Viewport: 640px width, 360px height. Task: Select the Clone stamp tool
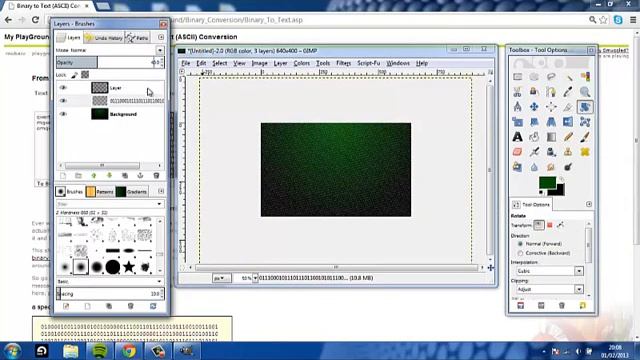(568, 152)
